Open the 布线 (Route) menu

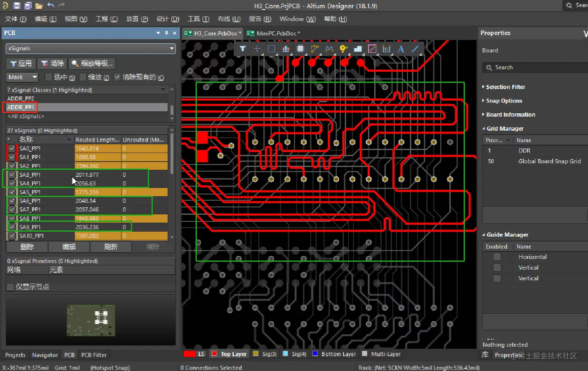[x=229, y=19]
